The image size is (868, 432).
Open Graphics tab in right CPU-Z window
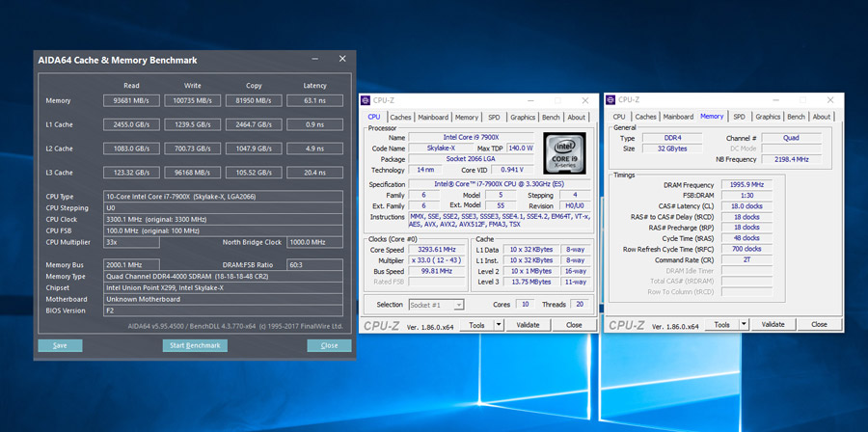point(768,117)
